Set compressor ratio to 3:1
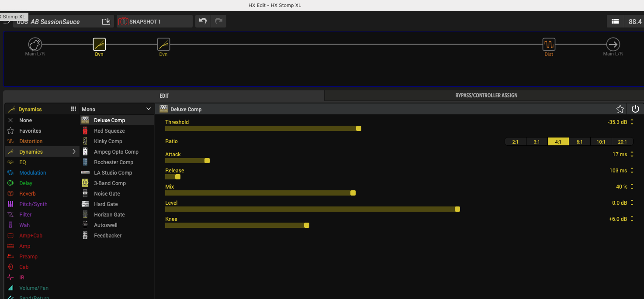 click(x=537, y=141)
